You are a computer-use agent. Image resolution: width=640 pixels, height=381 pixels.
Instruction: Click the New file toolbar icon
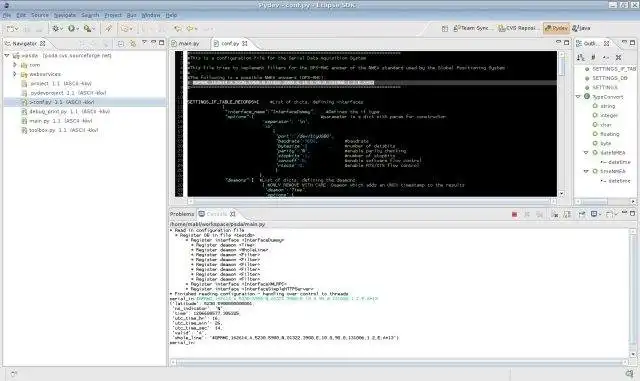(11, 29)
